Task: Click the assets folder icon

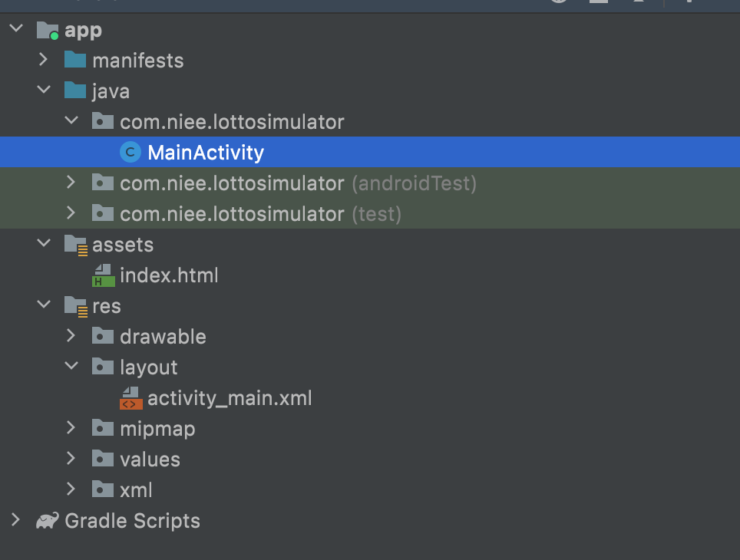Action: [76, 245]
